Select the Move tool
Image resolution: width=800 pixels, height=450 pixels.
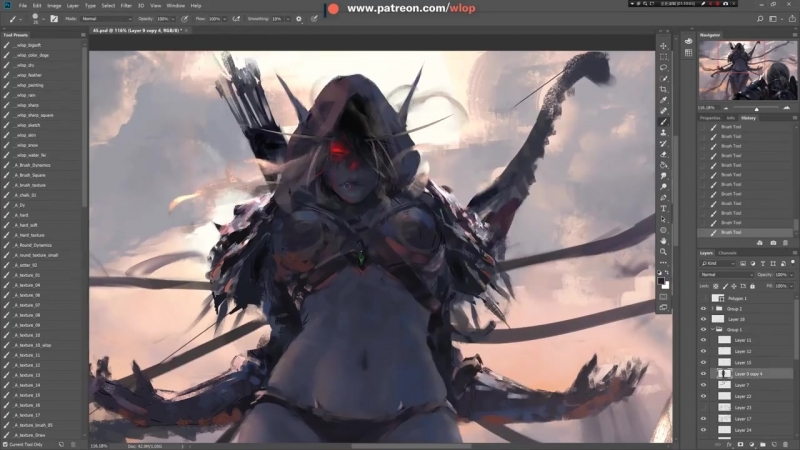coord(663,46)
